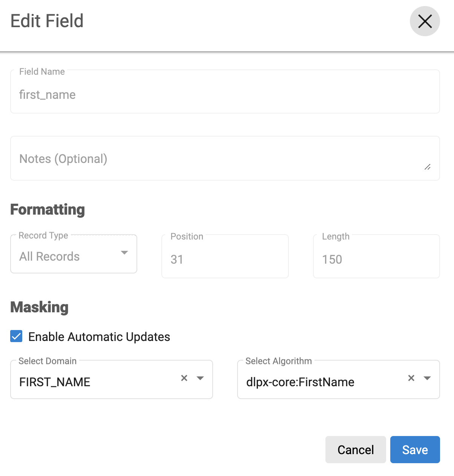Close the Edit Field dialog
454x476 pixels.
(425, 21)
